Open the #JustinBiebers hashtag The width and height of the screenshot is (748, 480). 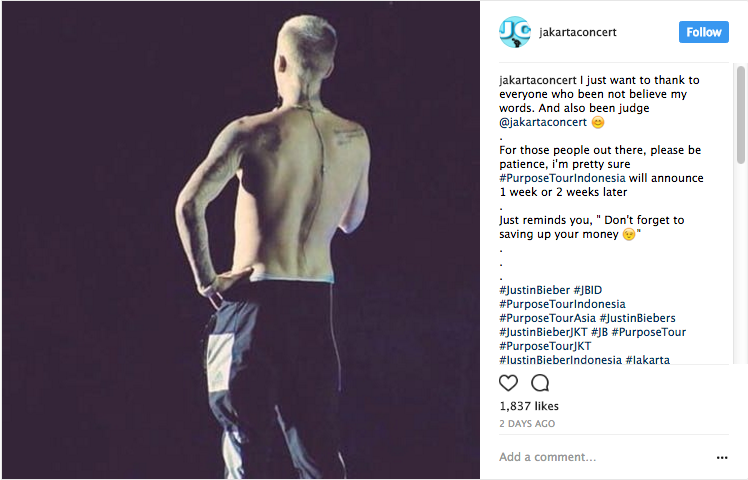tap(637, 318)
